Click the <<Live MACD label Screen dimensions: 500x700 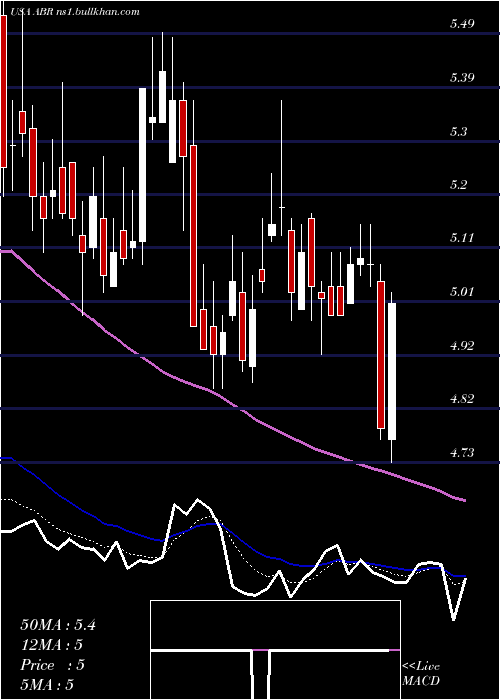[x=421, y=673]
